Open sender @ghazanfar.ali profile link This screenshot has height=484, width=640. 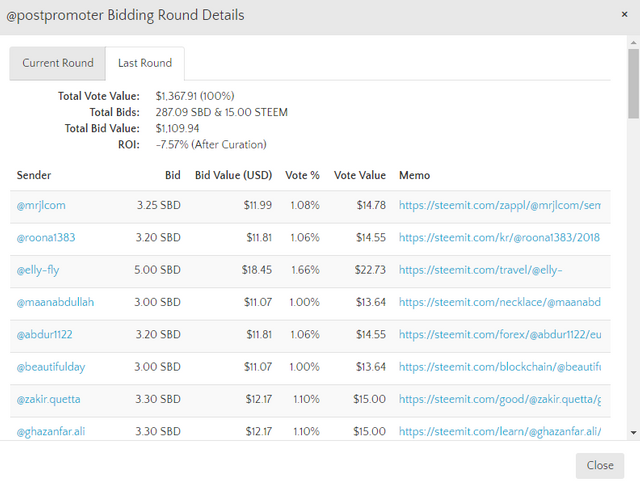click(52, 431)
